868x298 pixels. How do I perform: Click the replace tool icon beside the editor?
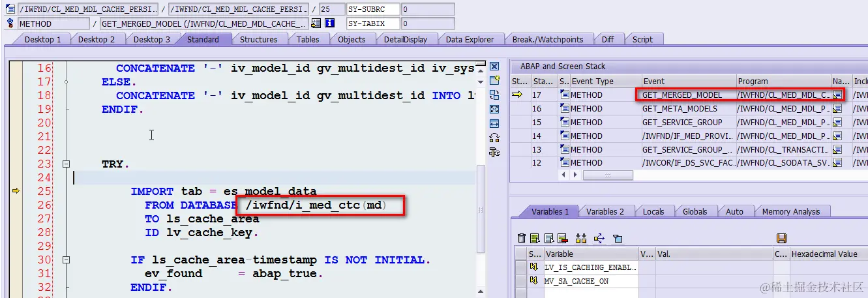pos(494,95)
